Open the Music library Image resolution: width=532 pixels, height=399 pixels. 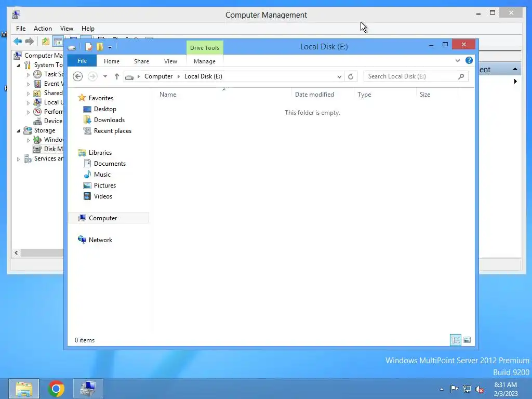(102, 175)
